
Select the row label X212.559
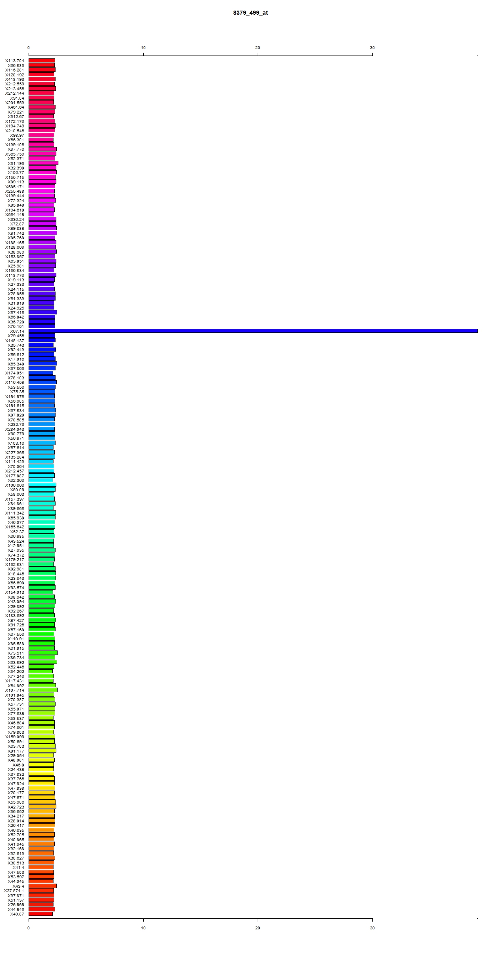(x=15, y=84)
